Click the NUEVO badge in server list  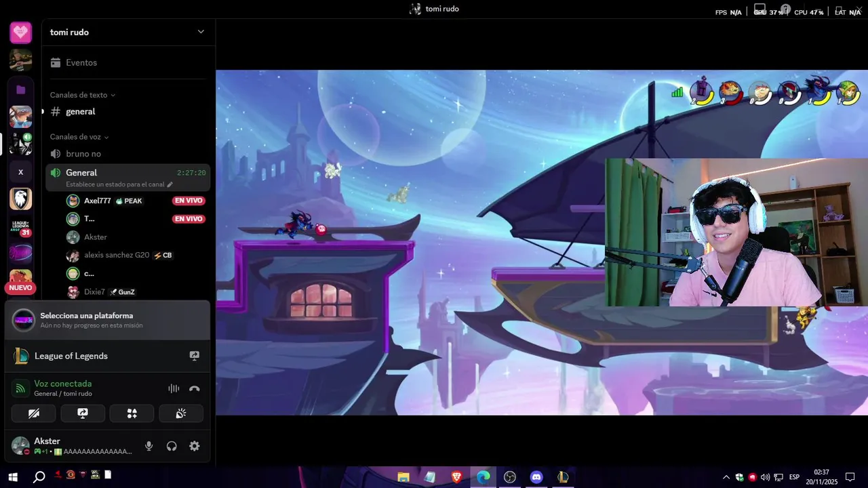click(20, 288)
